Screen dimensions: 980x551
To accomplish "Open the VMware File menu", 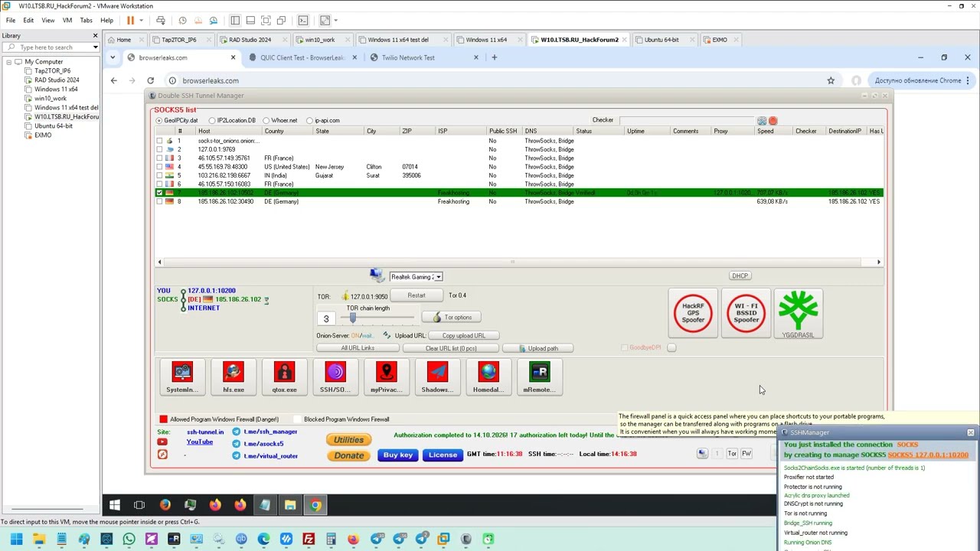I will click(x=11, y=21).
